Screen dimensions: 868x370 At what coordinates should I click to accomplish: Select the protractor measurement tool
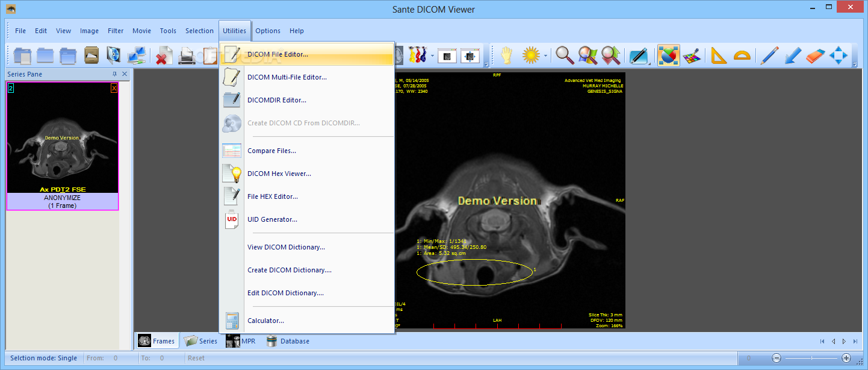(742, 55)
